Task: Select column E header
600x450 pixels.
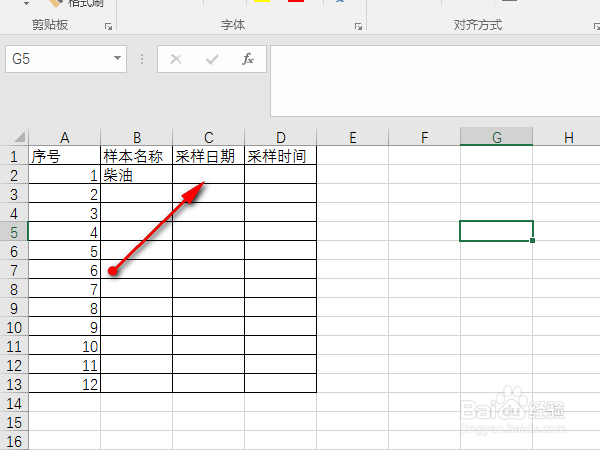Action: pyautogui.click(x=352, y=137)
